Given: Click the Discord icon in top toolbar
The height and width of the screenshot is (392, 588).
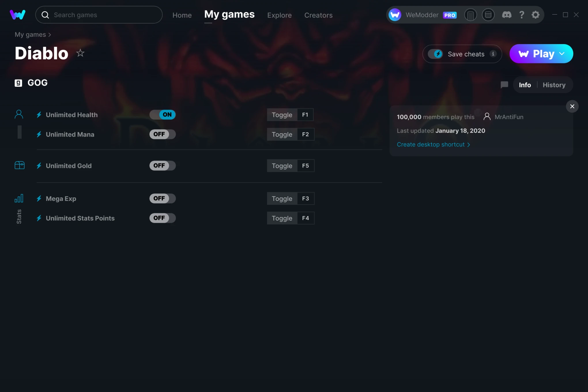Looking at the screenshot, I should click(x=507, y=14).
